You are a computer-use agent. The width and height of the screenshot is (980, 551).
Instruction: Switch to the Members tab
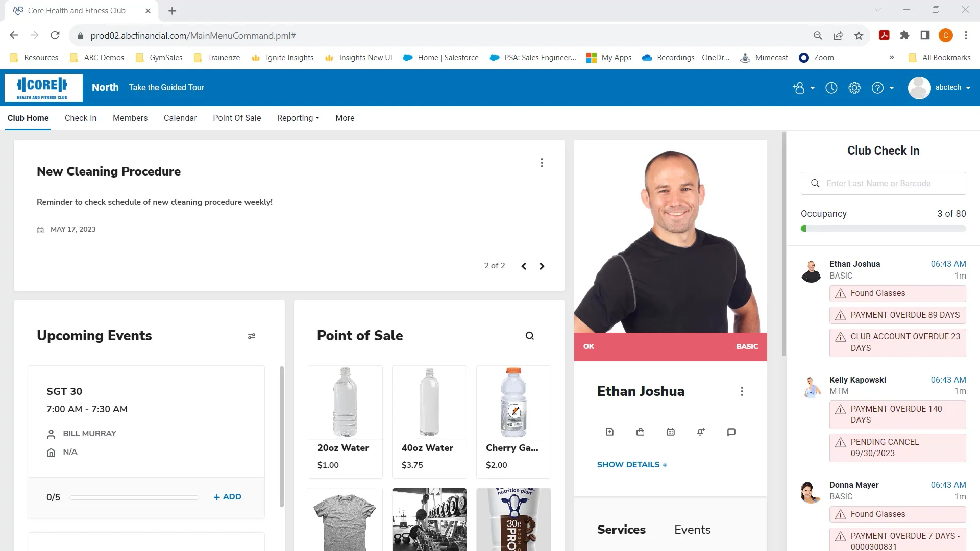(130, 118)
